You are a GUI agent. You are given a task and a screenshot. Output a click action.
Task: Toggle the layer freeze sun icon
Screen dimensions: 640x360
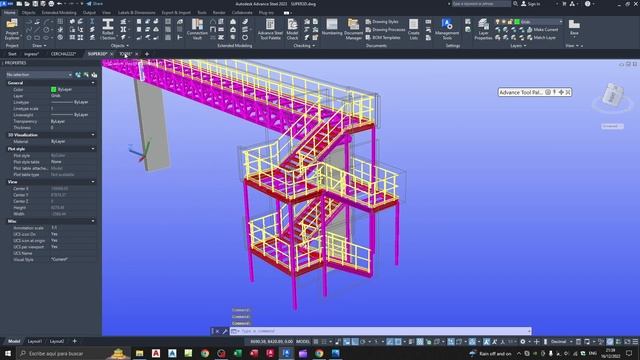(x=504, y=22)
